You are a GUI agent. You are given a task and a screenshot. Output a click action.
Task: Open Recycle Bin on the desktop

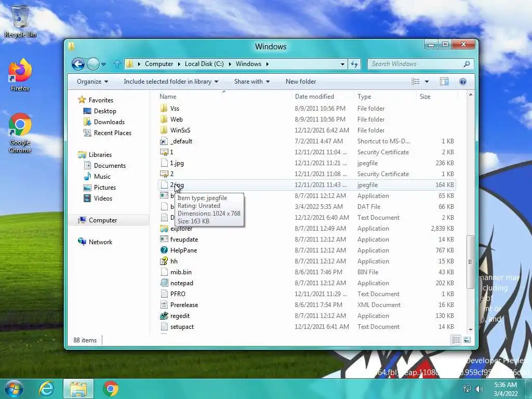click(20, 21)
